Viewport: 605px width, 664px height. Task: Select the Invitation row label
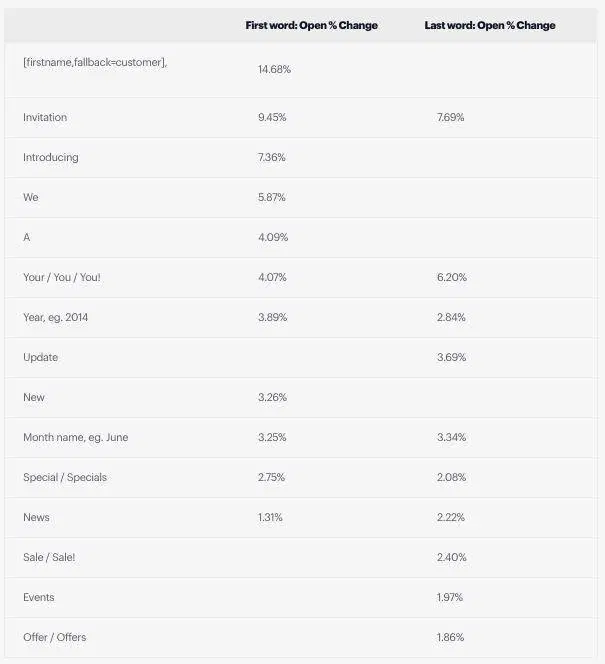(45, 117)
